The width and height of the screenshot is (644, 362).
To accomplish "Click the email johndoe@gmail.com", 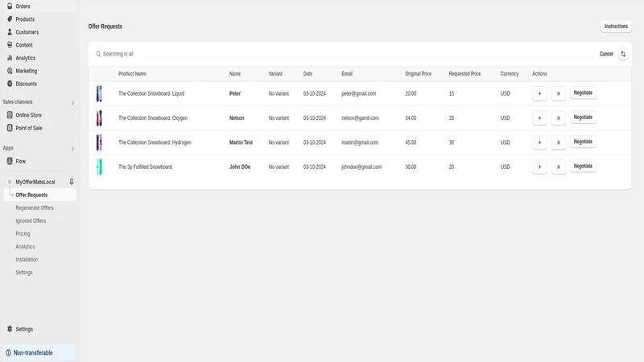I will [361, 167].
